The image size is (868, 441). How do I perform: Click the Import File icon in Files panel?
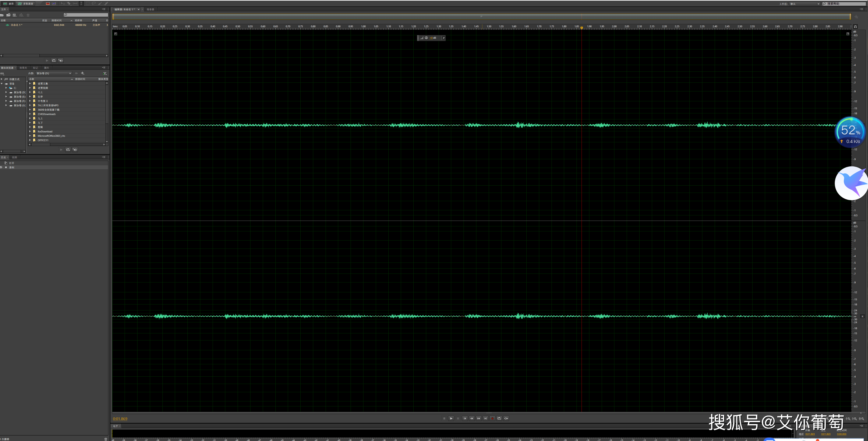point(8,15)
